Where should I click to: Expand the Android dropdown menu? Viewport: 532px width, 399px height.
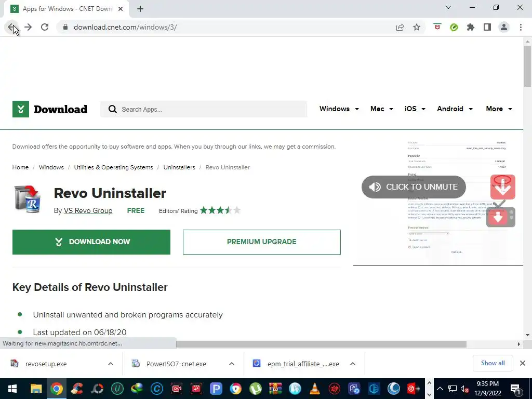455,109
